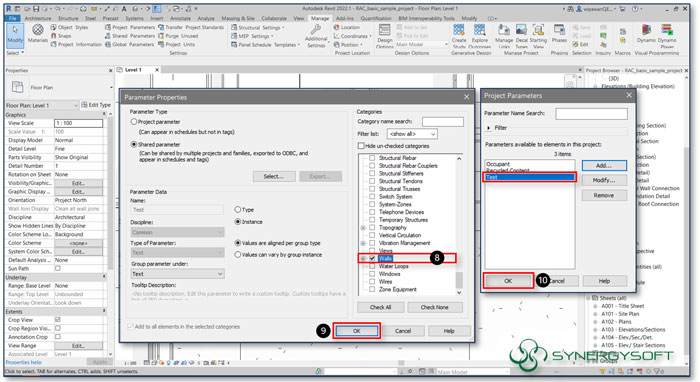Viewport: 700px width, 382px height.
Task: Open the File menu
Action: pyautogui.click(x=12, y=18)
